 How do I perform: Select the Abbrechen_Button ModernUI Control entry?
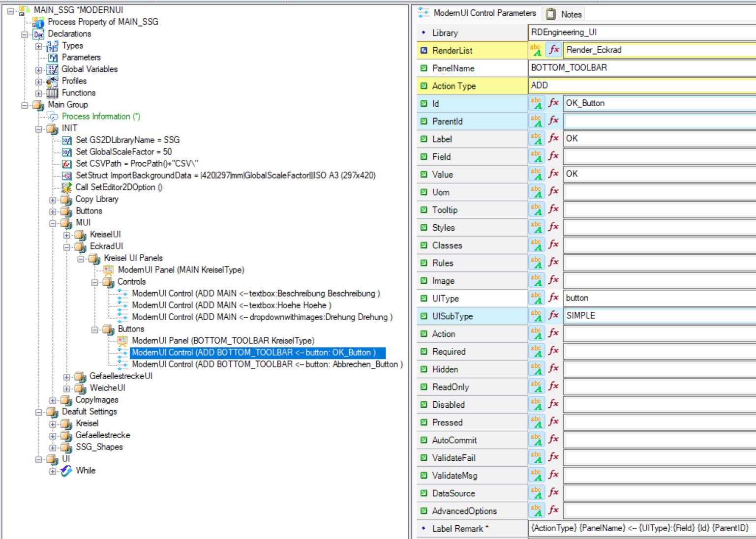click(267, 364)
